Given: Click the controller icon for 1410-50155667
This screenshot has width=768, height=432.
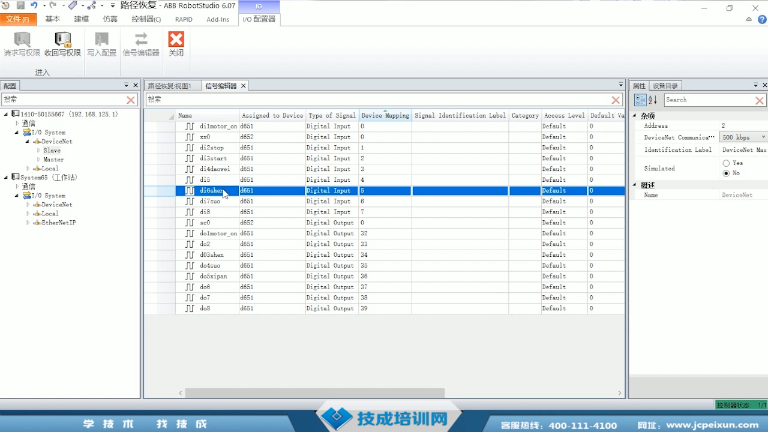Looking at the screenshot, I should click(x=15, y=114).
